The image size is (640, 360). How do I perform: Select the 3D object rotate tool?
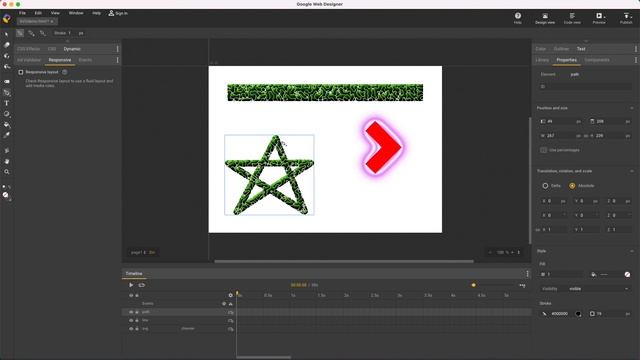7,56
